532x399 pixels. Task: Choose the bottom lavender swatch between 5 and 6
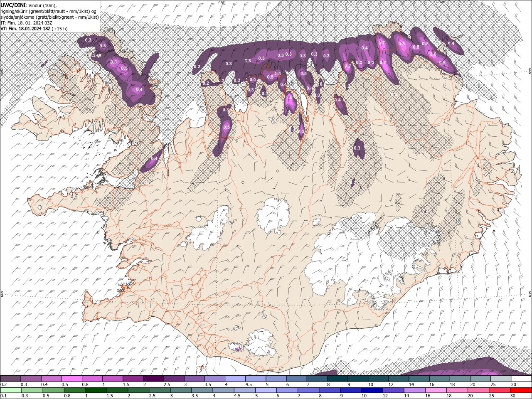266,390
